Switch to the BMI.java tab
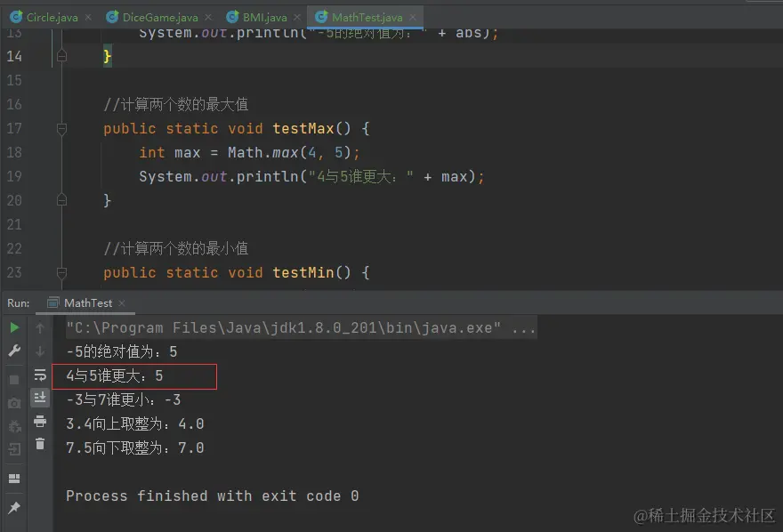 point(264,18)
